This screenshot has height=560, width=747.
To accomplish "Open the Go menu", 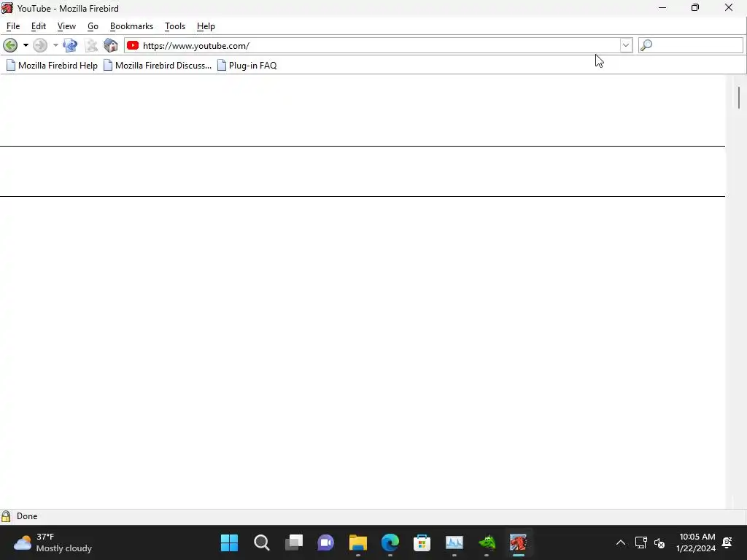I will [93, 26].
